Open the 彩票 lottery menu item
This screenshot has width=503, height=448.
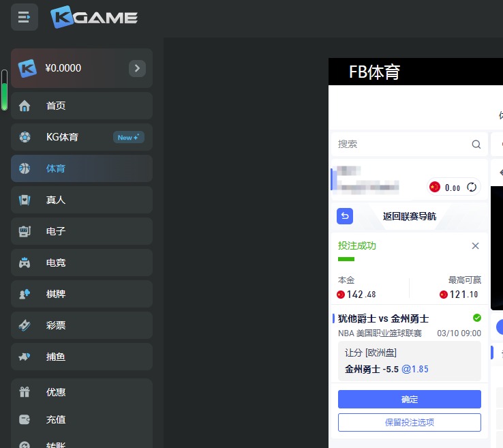(82, 325)
